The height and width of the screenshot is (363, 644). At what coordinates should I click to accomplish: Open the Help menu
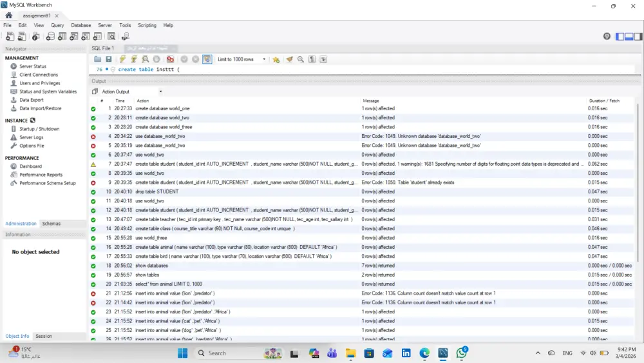(x=168, y=25)
